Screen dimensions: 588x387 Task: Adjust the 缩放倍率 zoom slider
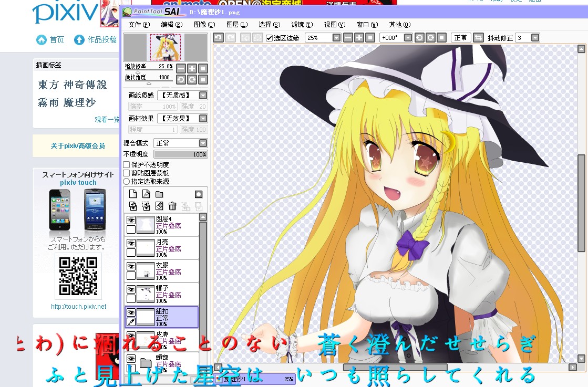coord(149,70)
